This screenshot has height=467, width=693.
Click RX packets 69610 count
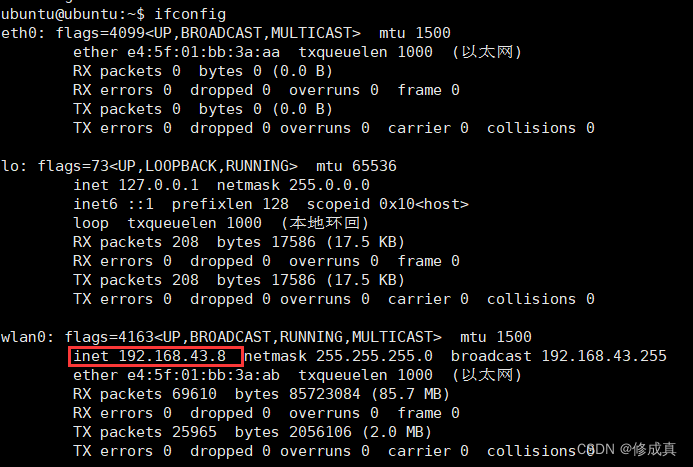point(194,394)
